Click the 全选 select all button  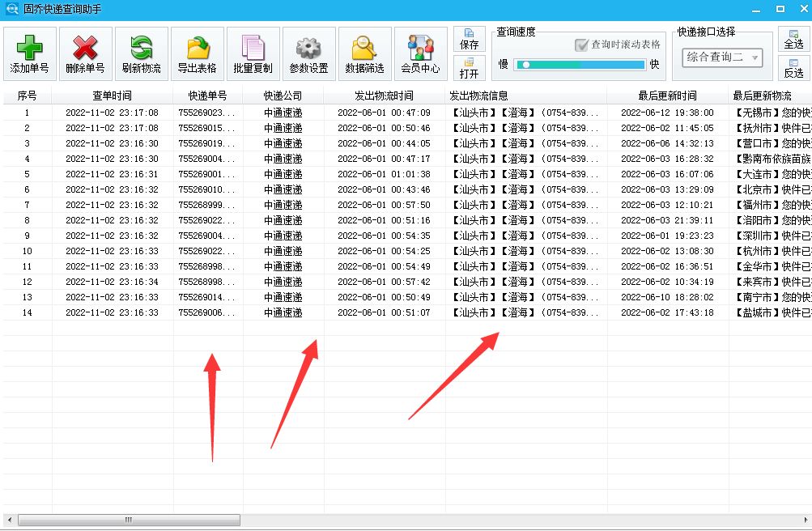[792, 38]
